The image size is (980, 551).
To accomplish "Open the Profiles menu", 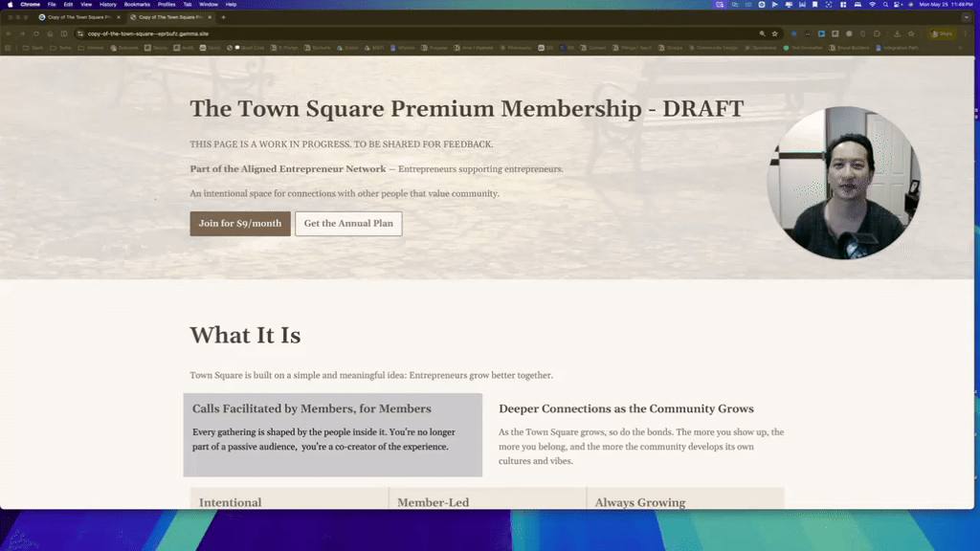I will point(167,5).
